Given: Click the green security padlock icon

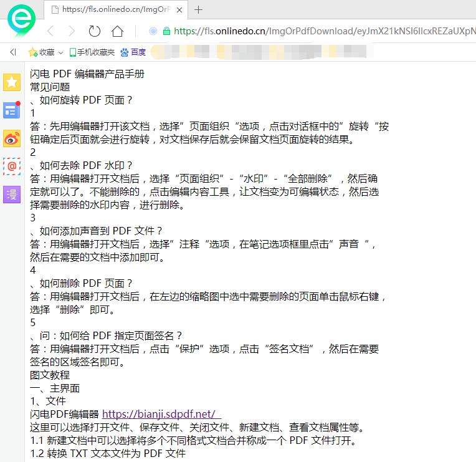Looking at the screenshot, I should pyautogui.click(x=166, y=31).
